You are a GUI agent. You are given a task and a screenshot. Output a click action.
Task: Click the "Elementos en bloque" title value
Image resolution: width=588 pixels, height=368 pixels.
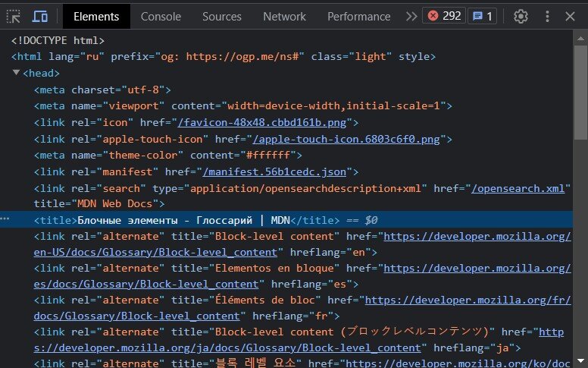point(274,268)
